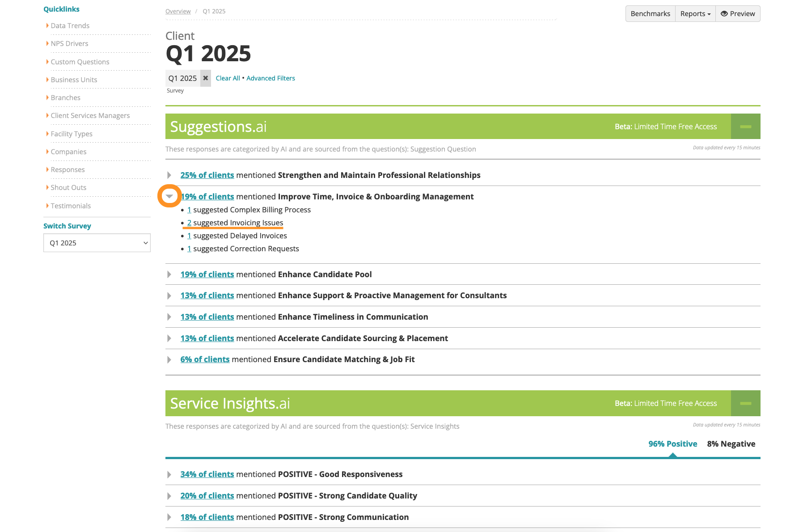Expand Enhance Timeliness in Communication row
803x532 pixels.
pyautogui.click(x=169, y=317)
